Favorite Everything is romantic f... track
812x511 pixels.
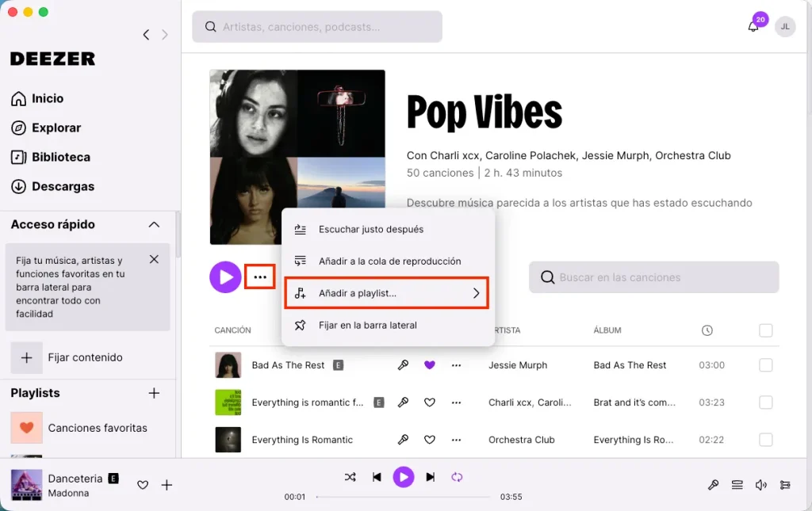click(429, 402)
